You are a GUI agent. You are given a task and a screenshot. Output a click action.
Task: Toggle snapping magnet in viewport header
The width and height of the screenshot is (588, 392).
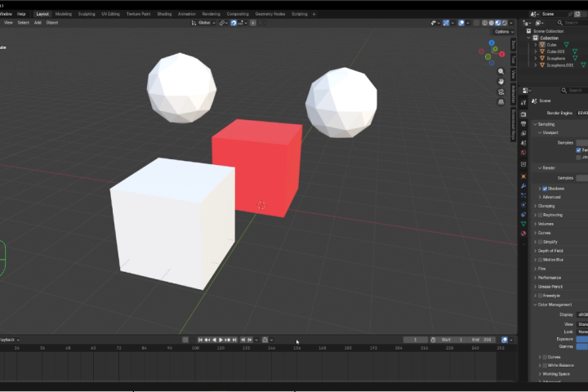tap(234, 23)
